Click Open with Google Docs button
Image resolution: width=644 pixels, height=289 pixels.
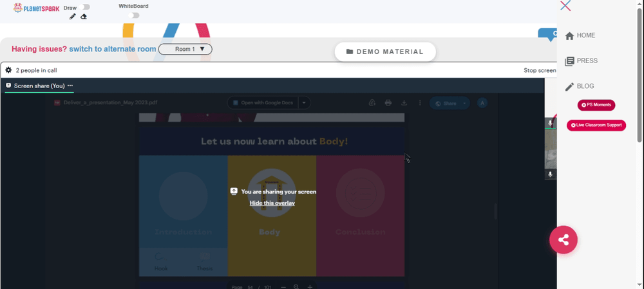point(263,102)
